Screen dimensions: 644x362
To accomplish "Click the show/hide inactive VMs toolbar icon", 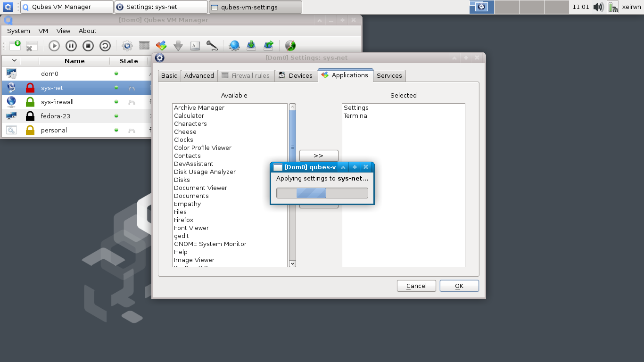I will (290, 46).
